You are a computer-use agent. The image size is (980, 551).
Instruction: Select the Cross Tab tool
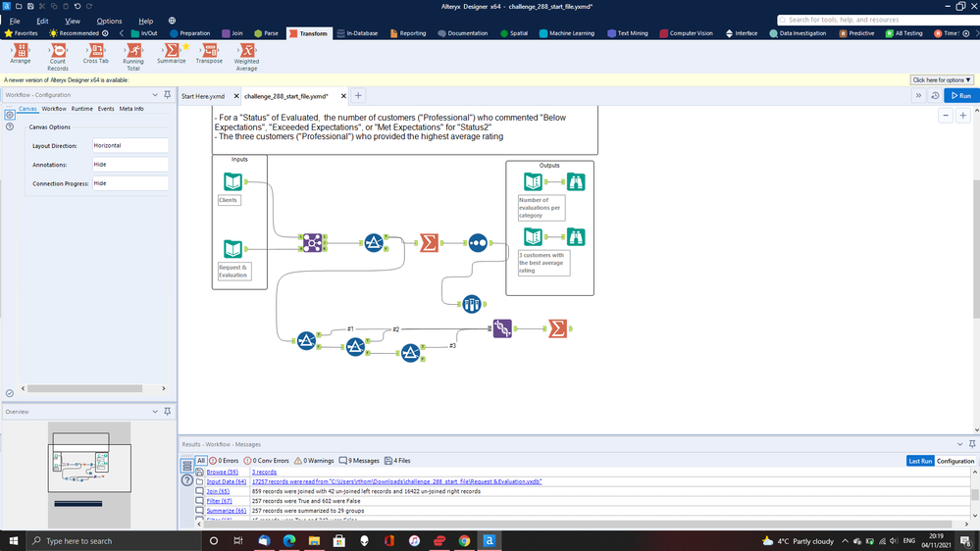pyautogui.click(x=95, y=54)
